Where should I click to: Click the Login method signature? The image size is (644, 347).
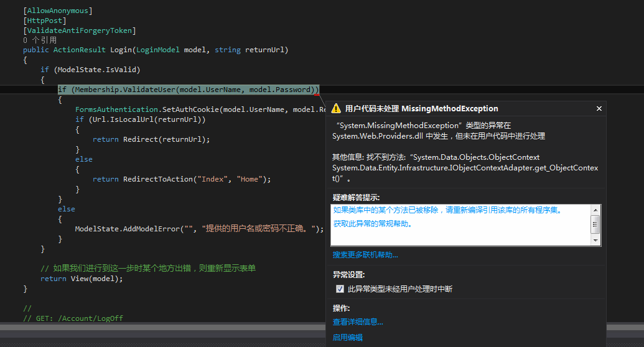pos(156,50)
